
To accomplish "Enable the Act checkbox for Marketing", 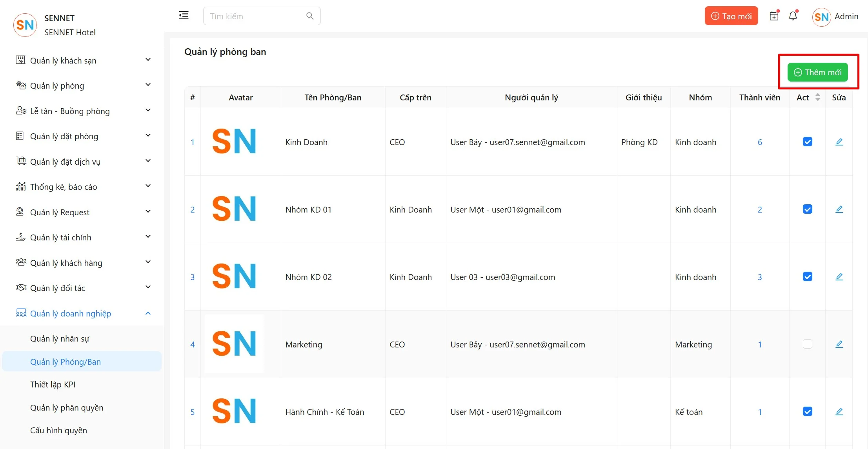I will (807, 344).
